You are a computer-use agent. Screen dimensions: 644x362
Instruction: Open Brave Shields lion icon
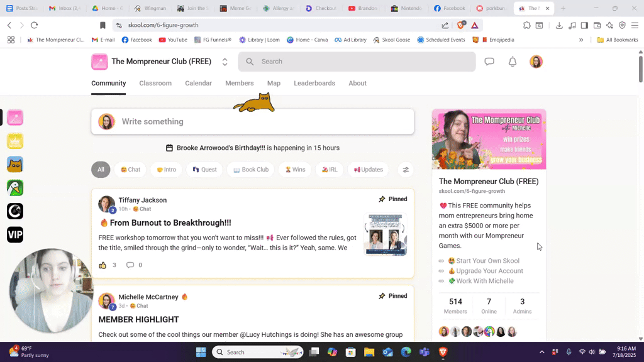click(460, 25)
